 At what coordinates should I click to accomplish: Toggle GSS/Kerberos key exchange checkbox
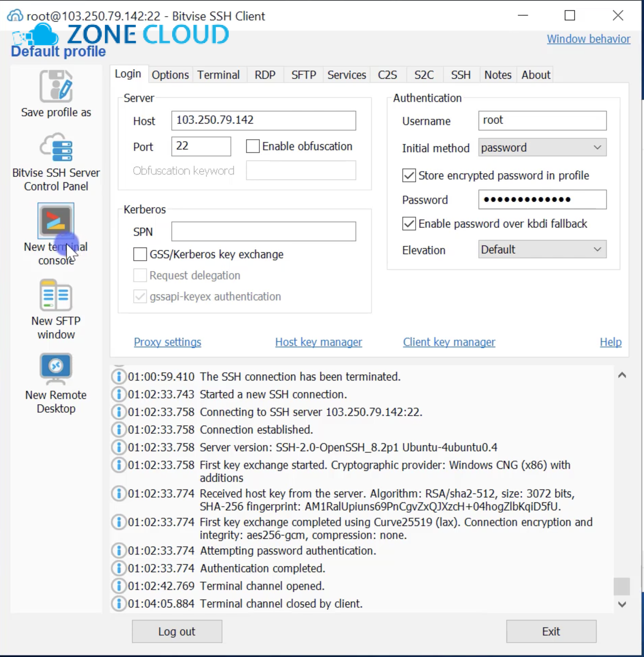(x=140, y=254)
